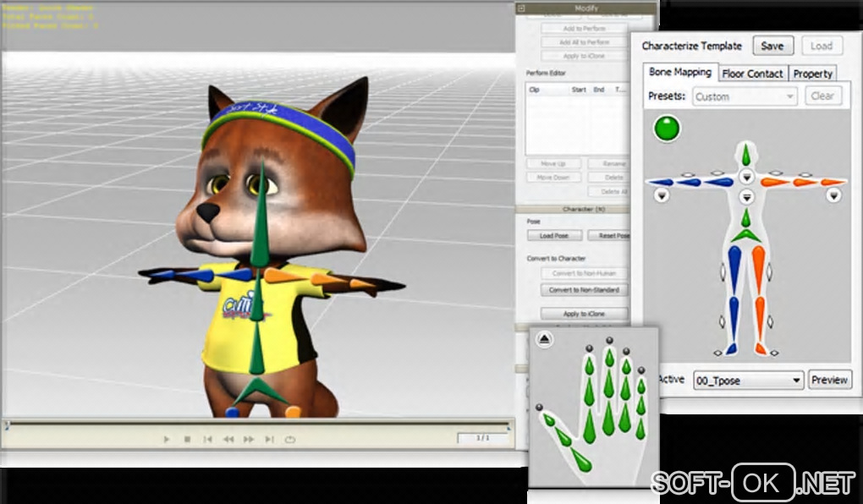Click the gray dot above the middle finger

(609, 341)
